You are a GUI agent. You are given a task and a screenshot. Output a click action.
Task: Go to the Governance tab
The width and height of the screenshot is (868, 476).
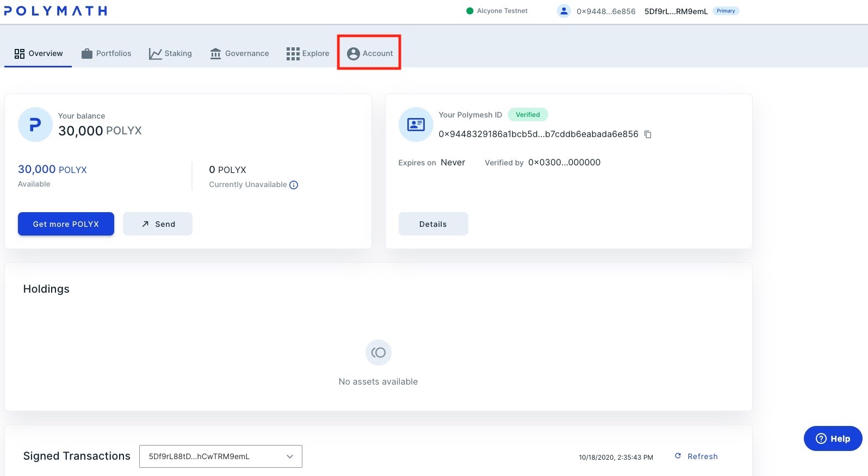(239, 53)
